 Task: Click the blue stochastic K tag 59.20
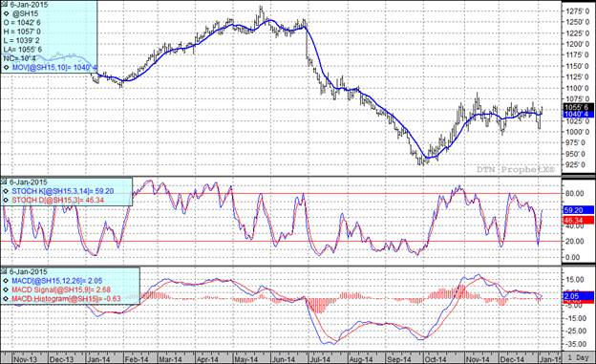click(x=579, y=210)
